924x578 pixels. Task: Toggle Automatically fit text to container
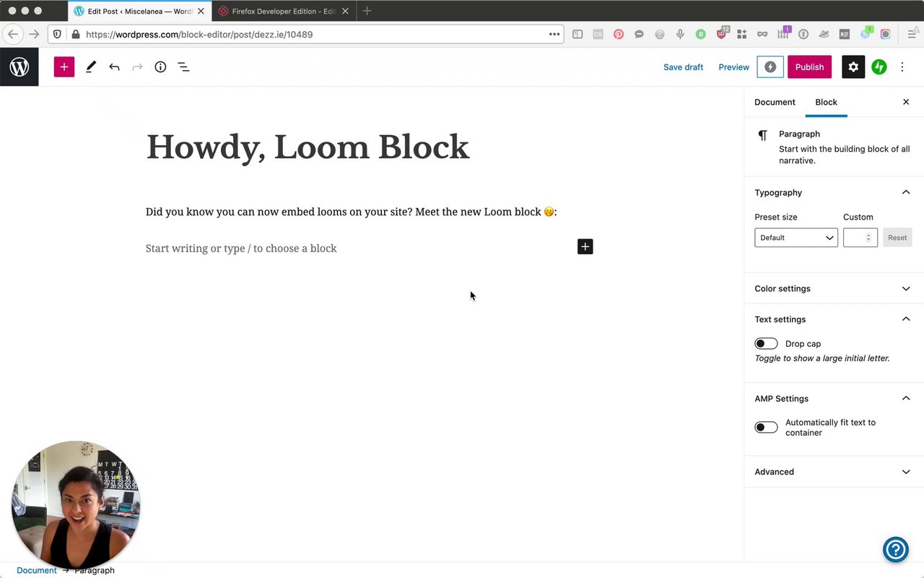pyautogui.click(x=766, y=428)
